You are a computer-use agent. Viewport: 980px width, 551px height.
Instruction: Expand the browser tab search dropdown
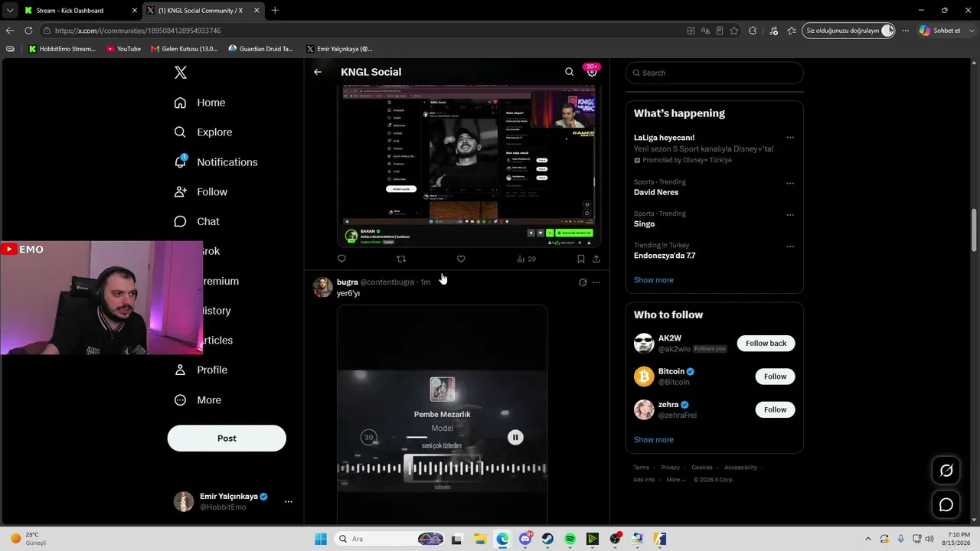coord(10,11)
